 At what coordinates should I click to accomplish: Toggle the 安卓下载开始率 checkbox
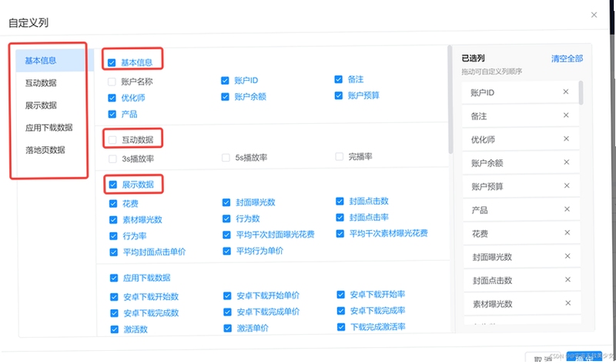[x=340, y=295]
